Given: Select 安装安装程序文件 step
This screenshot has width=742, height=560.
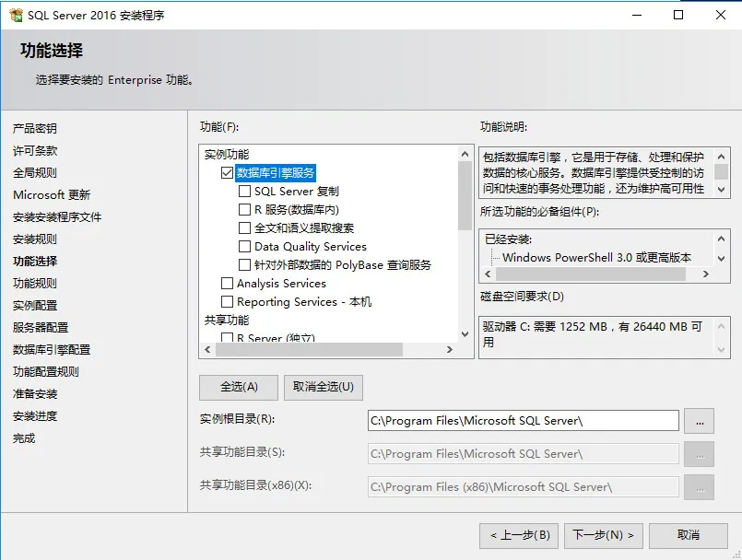Looking at the screenshot, I should click(57, 217).
